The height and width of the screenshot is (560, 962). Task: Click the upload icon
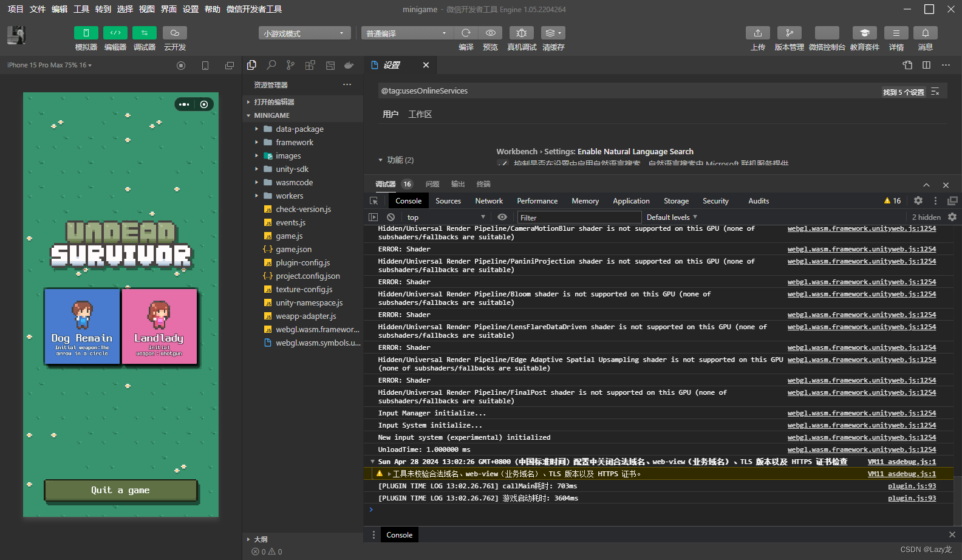pos(758,33)
